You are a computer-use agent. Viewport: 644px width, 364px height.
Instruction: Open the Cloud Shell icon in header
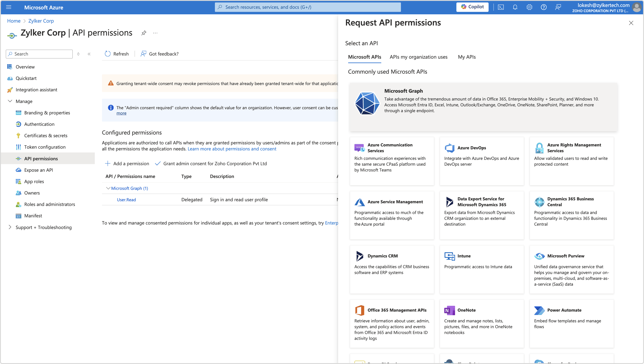click(x=501, y=7)
